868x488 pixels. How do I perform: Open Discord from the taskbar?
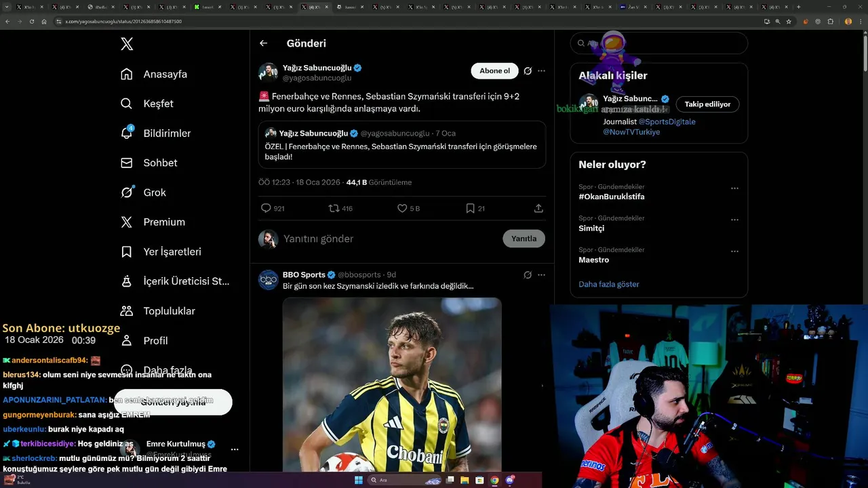click(x=509, y=480)
